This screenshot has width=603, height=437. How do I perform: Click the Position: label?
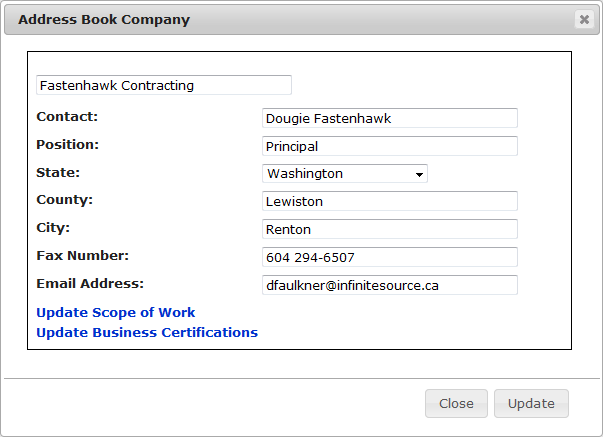tap(68, 145)
